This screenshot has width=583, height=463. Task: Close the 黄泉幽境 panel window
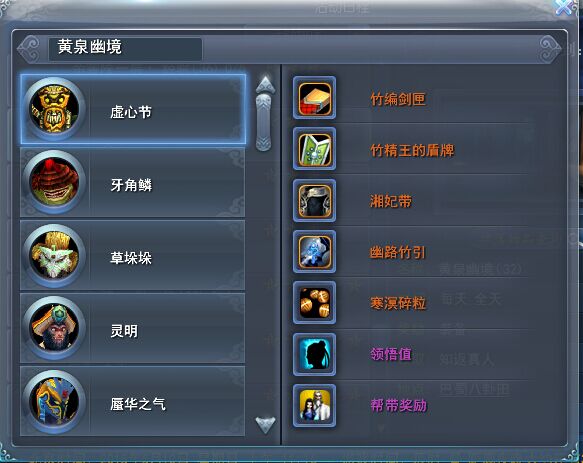point(564,7)
